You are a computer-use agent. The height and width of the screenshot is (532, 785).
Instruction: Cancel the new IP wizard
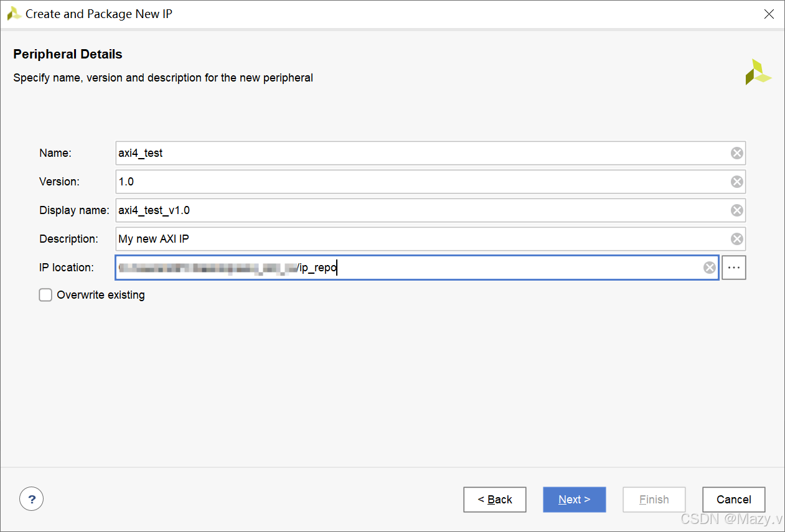coord(733,499)
